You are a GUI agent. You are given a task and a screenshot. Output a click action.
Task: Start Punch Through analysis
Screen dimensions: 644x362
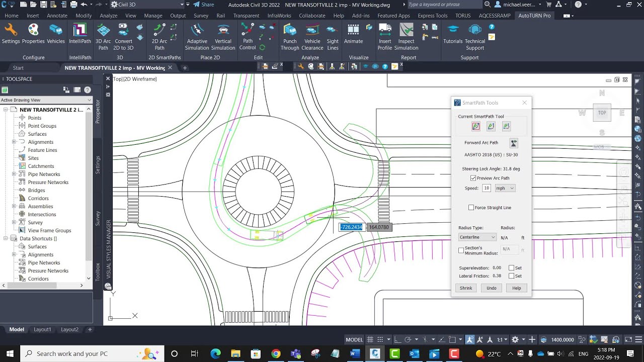290,37
